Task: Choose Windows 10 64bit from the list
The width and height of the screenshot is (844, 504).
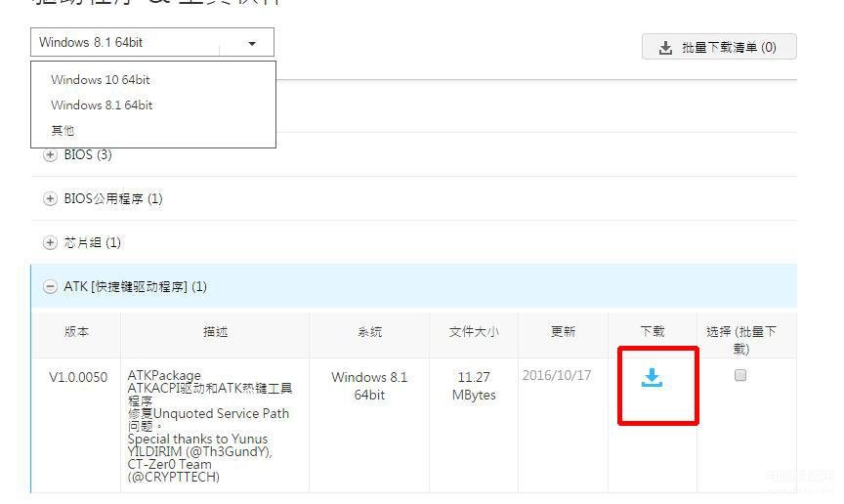Action: pyautogui.click(x=100, y=80)
